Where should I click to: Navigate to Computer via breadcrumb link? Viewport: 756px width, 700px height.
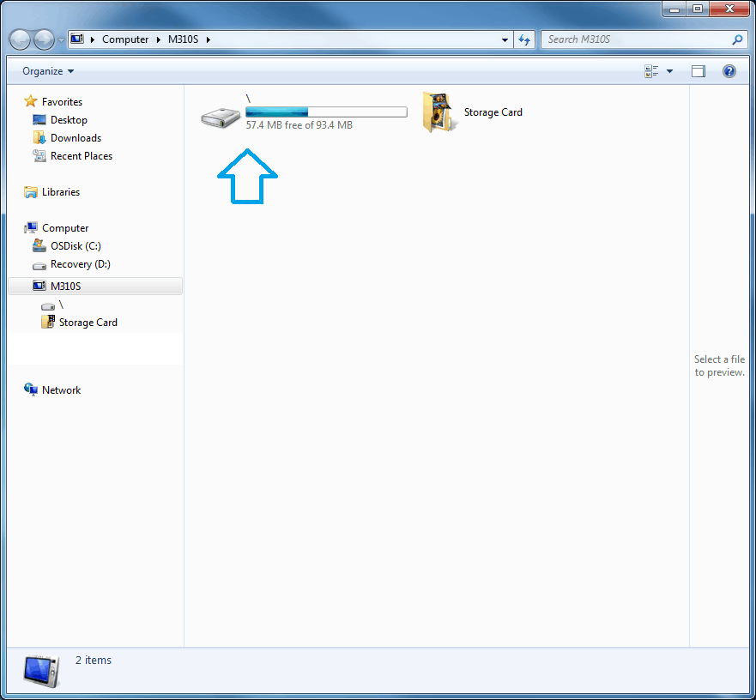coord(125,39)
